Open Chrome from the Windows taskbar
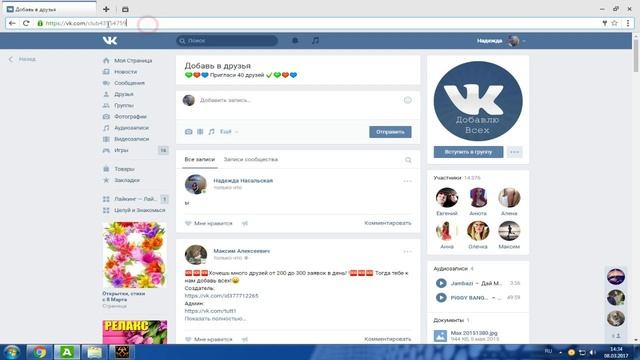This screenshot has width=640, height=360. click(40, 352)
